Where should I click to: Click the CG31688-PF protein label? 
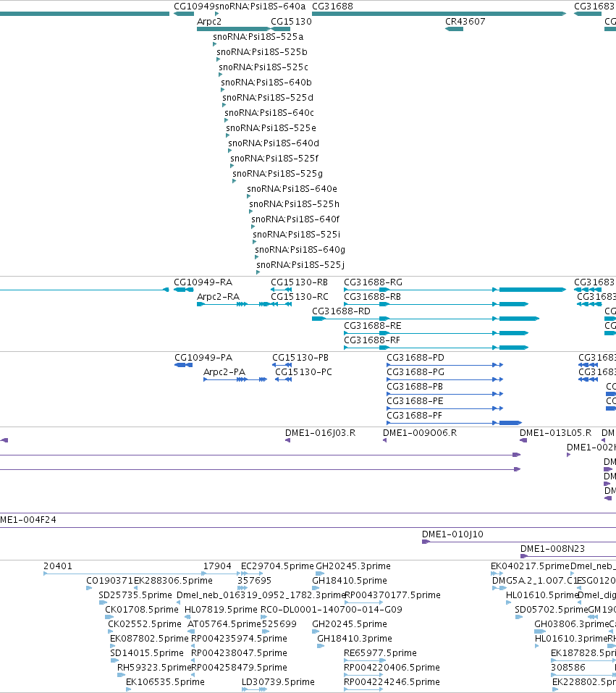click(x=415, y=416)
